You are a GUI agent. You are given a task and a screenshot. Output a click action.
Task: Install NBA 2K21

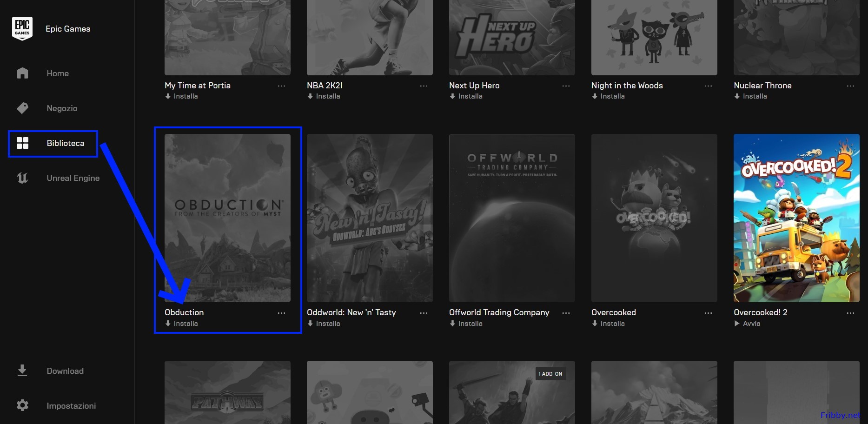[324, 96]
